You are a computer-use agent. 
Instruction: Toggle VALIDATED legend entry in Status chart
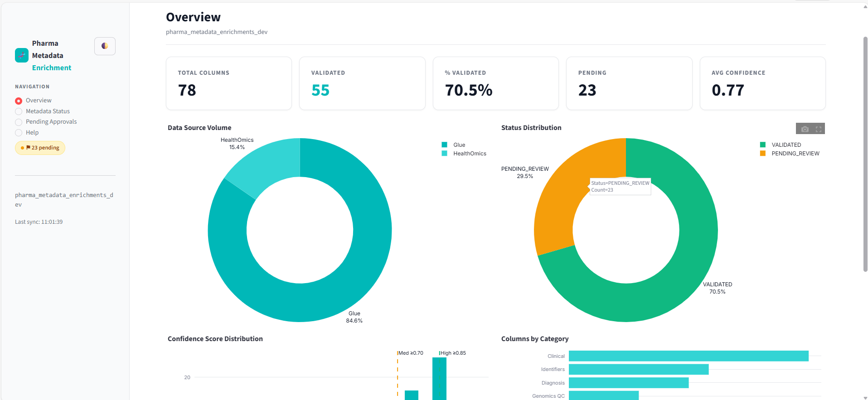(x=781, y=145)
